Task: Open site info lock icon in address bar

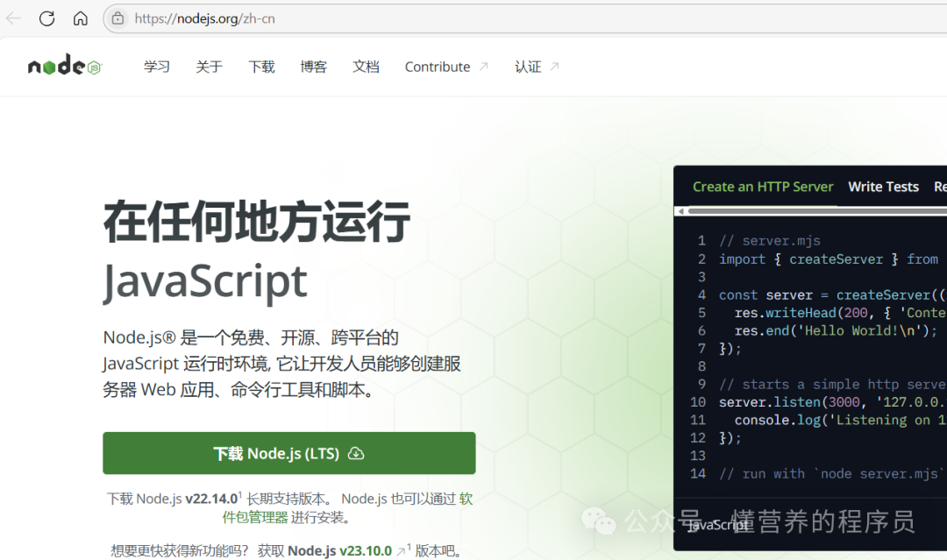Action: [117, 18]
